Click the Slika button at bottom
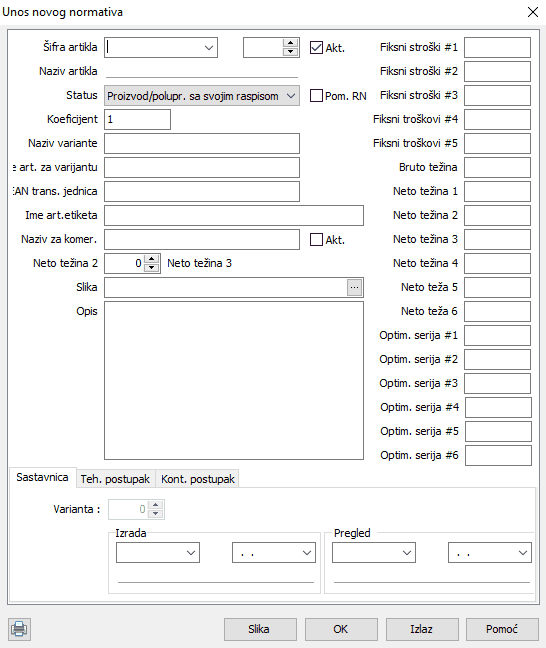This screenshot has width=546, height=648. (260, 629)
